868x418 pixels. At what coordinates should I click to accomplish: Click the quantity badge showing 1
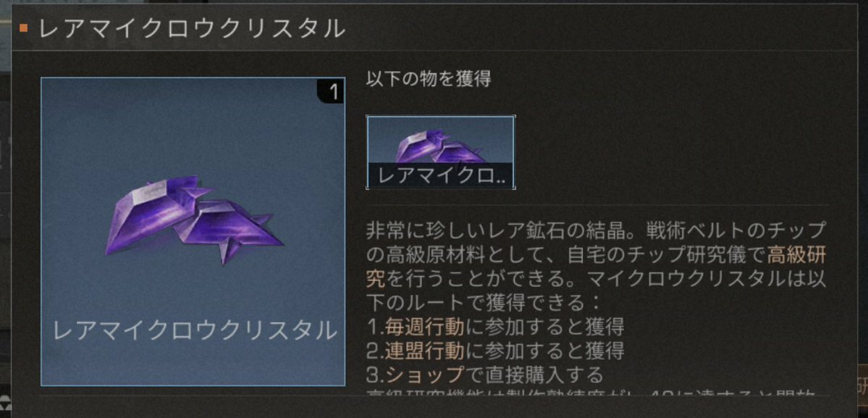(333, 91)
